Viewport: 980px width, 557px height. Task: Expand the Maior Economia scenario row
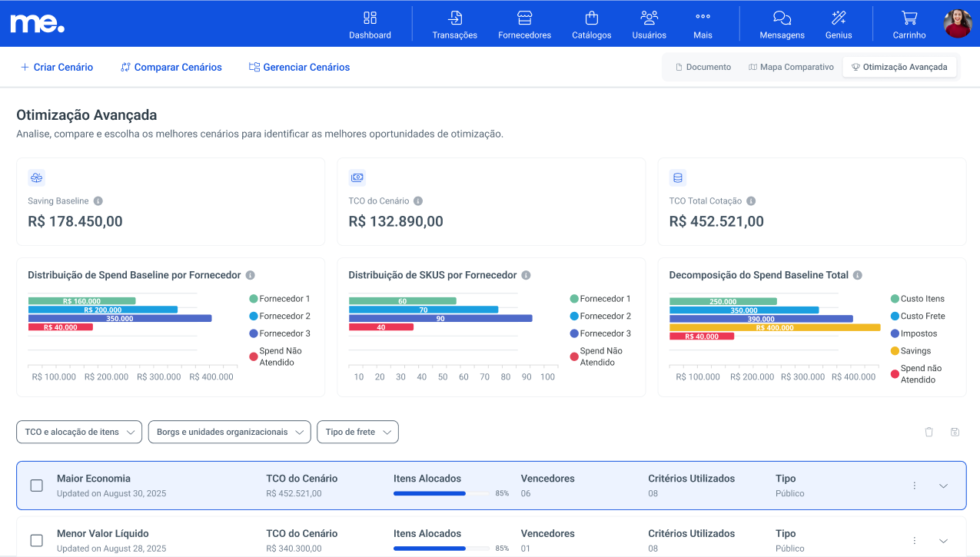pos(944,486)
